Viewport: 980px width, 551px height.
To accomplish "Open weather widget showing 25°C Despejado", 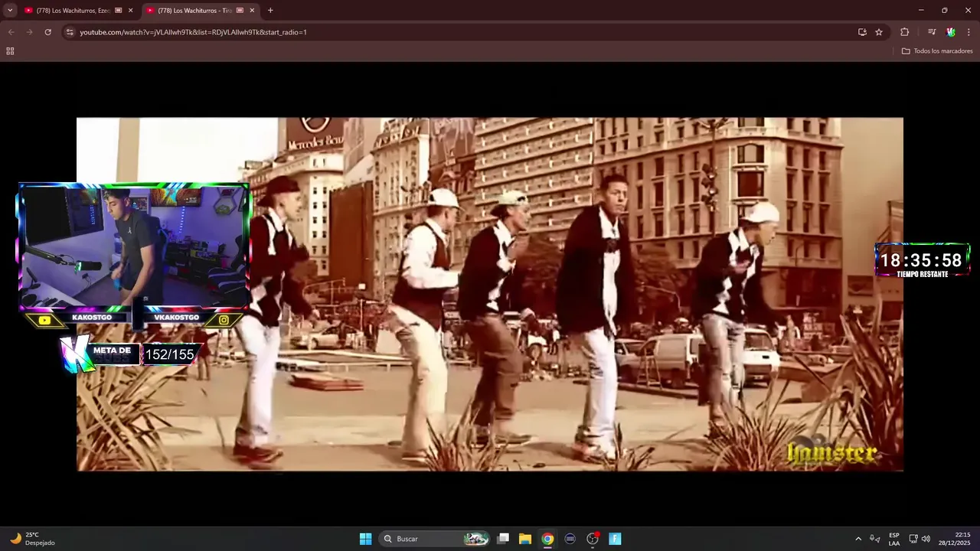I will [x=32, y=539].
